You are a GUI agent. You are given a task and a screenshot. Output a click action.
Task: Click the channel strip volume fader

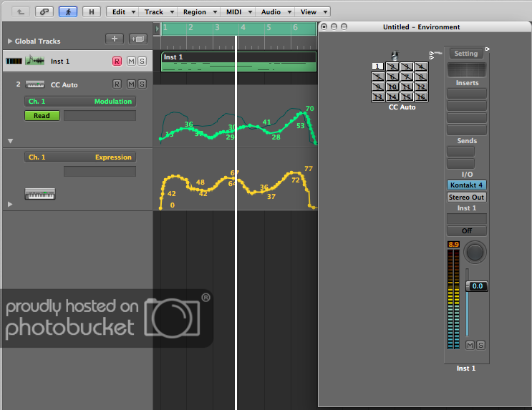[475, 285]
